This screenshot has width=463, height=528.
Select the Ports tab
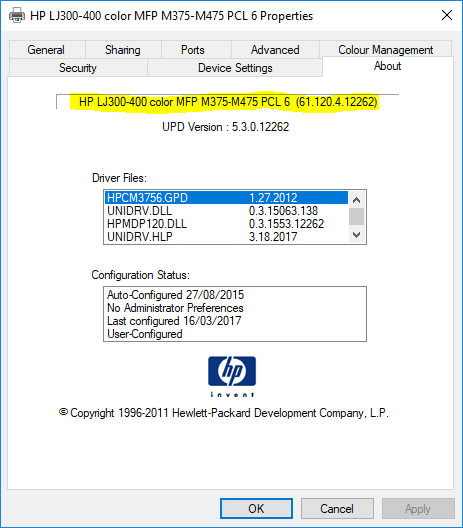tap(193, 50)
